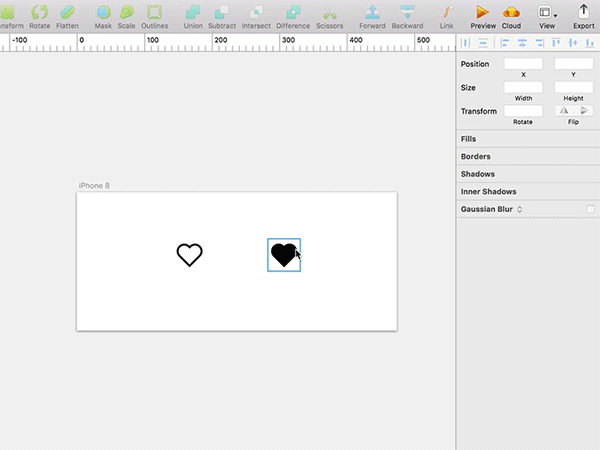Click the Rotate input field
This screenshot has width=600, height=450.
523,111
